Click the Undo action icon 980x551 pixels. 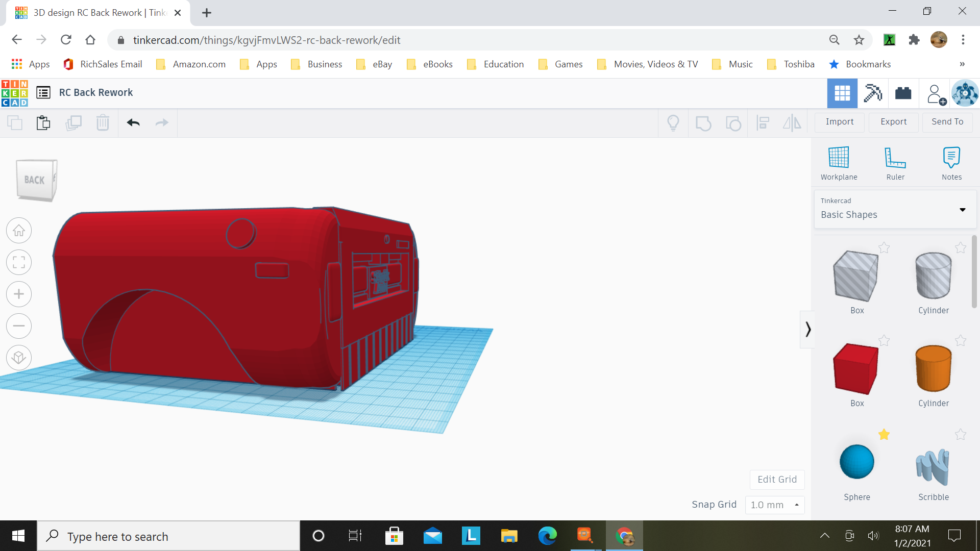pos(133,122)
